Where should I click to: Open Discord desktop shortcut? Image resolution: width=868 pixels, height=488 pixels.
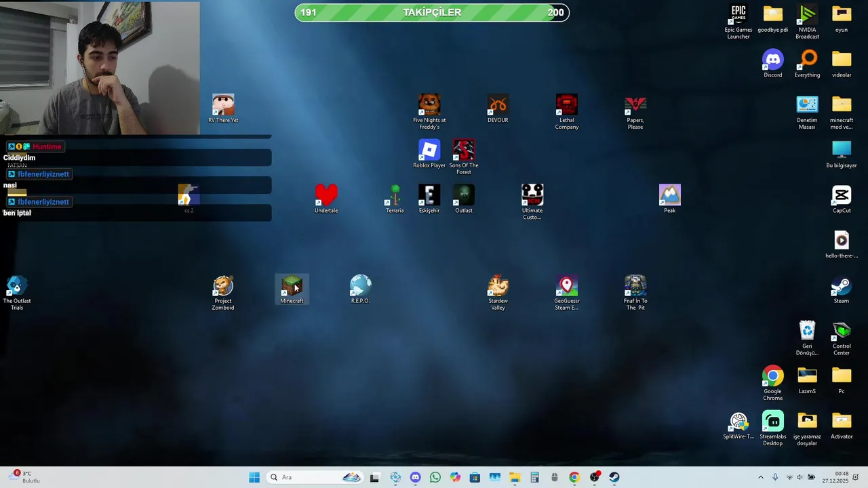773,64
